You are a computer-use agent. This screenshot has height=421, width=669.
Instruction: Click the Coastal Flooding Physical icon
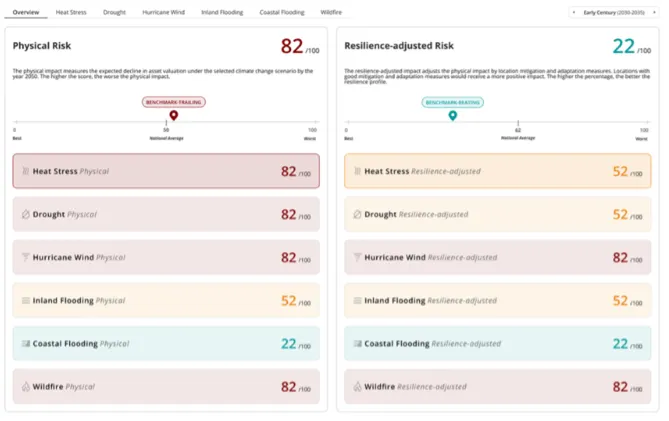(x=26, y=343)
